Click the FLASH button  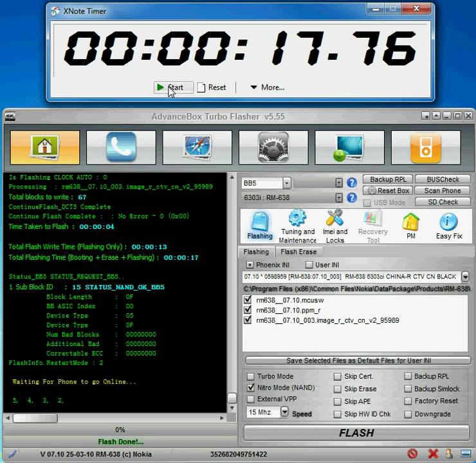(357, 433)
